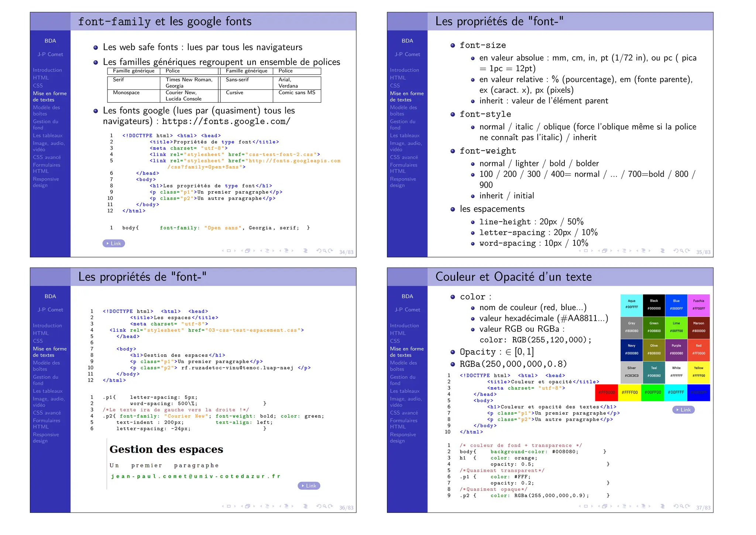Screen dimensions: 756x535
Task: Go to Introduction section in first slide sidebar
Action: point(47,70)
